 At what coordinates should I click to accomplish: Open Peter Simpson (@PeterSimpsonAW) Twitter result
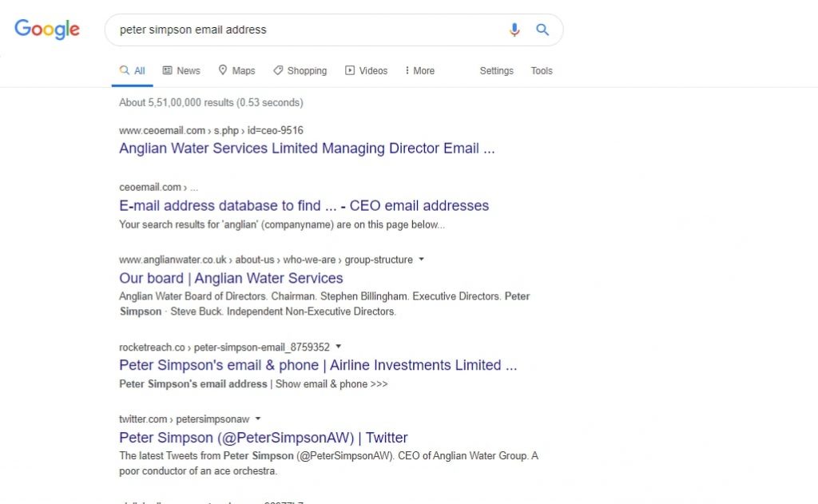264,437
